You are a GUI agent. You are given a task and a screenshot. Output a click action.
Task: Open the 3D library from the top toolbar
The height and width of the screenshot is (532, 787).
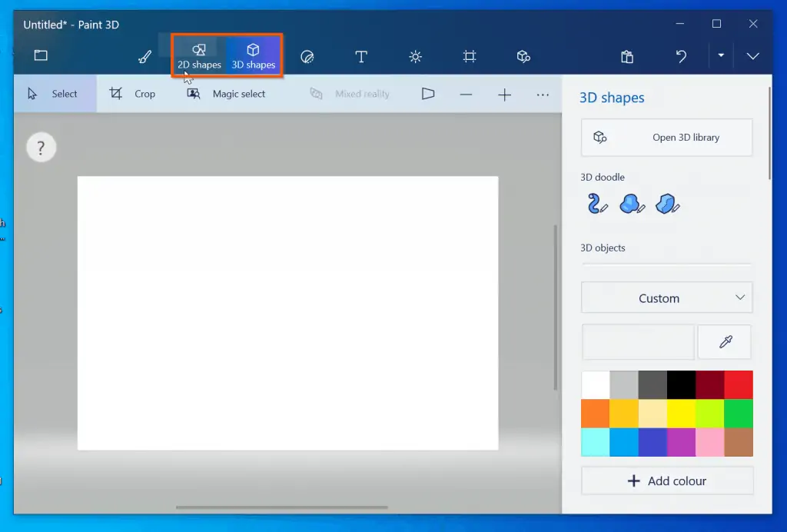(523, 56)
